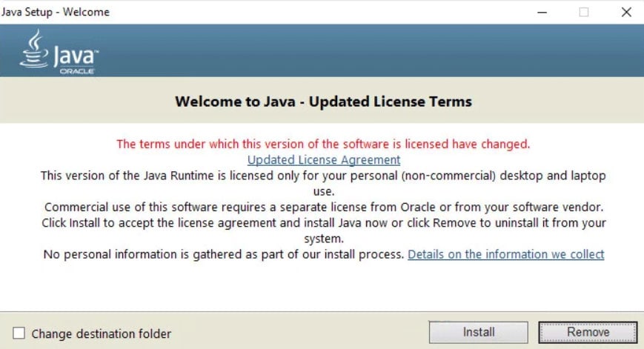Screen dimensions: 644x349
Task: Click the personal non-commercial use sentence
Action: coord(323,176)
